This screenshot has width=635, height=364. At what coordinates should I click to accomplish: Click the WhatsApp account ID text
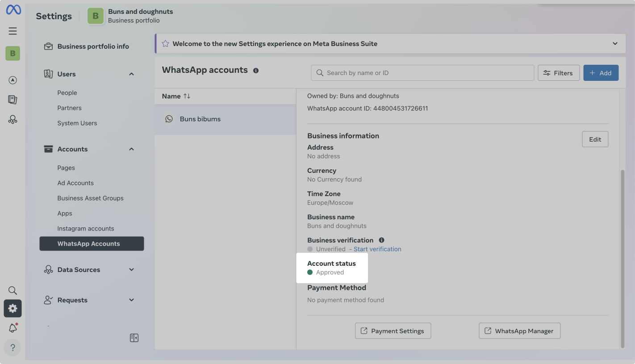point(368,109)
